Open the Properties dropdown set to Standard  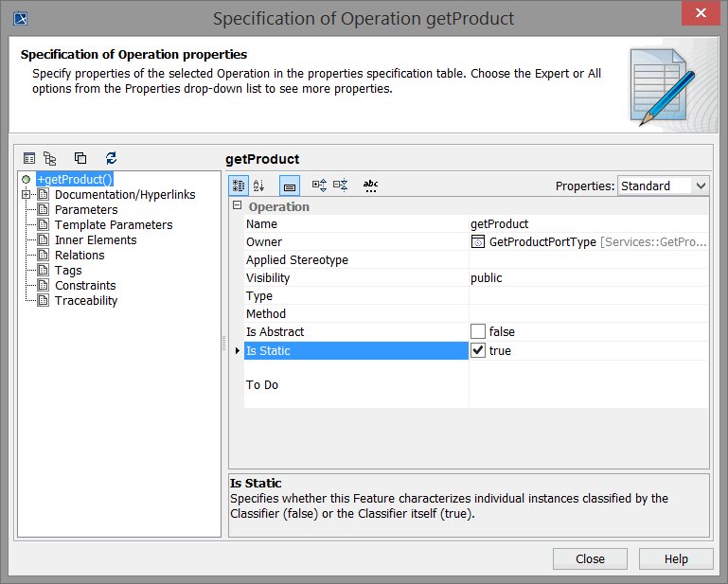(663, 186)
